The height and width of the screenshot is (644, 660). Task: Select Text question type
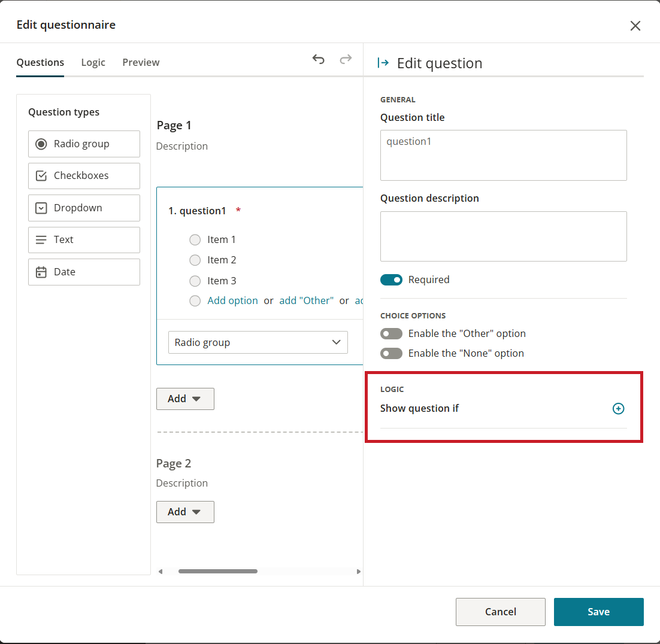click(84, 240)
